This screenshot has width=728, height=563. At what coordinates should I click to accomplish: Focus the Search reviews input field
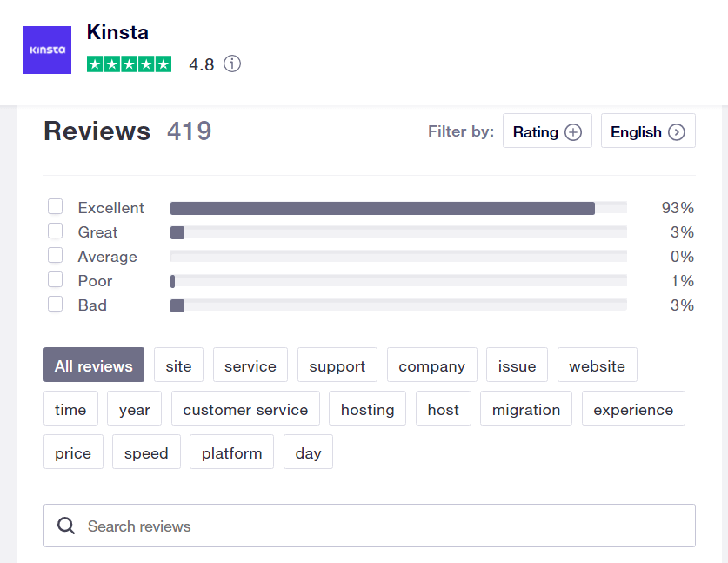(370, 526)
